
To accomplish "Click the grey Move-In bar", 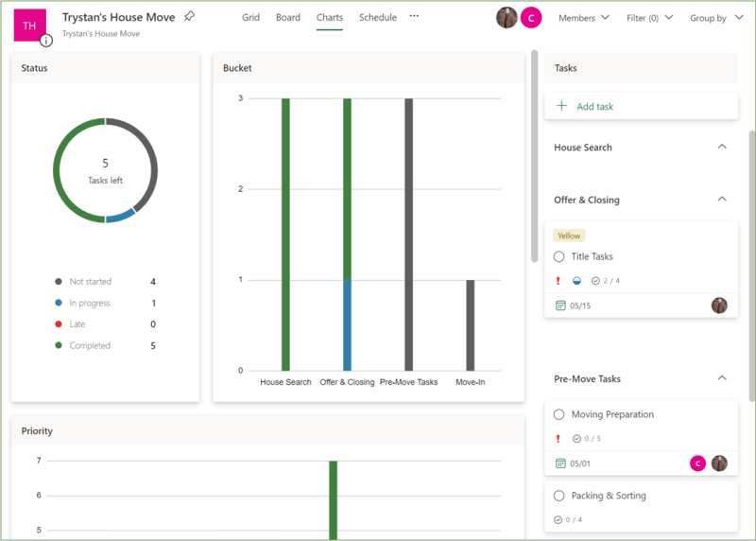I will pos(470,325).
